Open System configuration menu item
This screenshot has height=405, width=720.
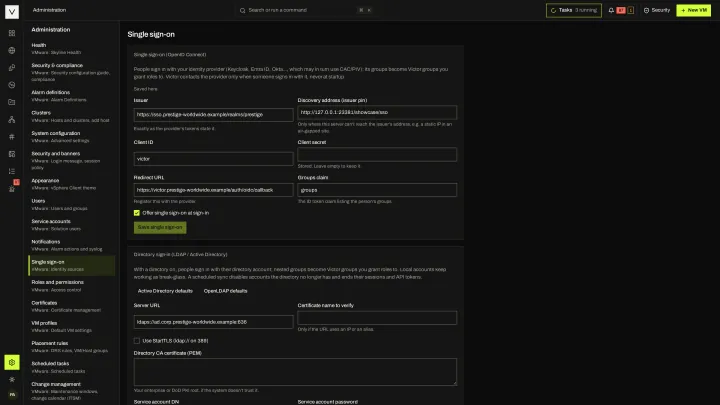click(x=72, y=137)
